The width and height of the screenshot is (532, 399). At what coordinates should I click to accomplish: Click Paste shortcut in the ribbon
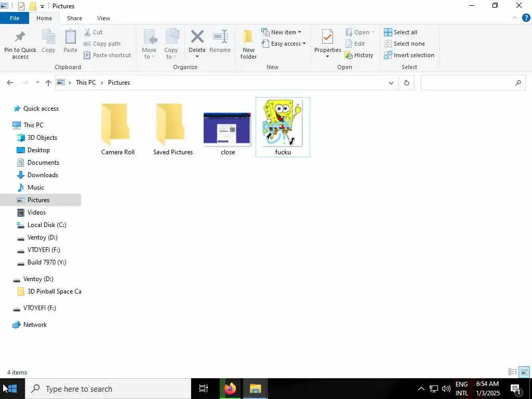pyautogui.click(x=107, y=55)
